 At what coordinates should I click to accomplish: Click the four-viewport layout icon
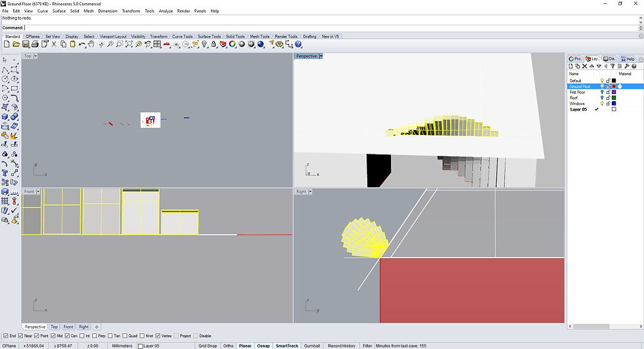157,44
